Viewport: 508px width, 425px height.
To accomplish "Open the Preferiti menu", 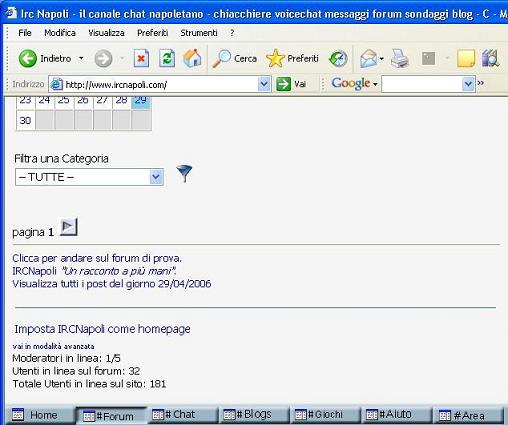I will (153, 33).
